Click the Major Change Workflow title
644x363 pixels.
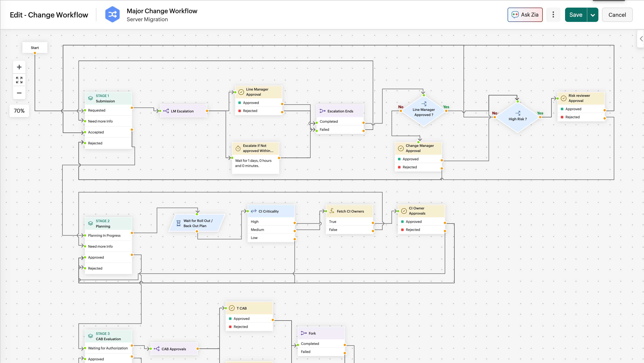(162, 11)
